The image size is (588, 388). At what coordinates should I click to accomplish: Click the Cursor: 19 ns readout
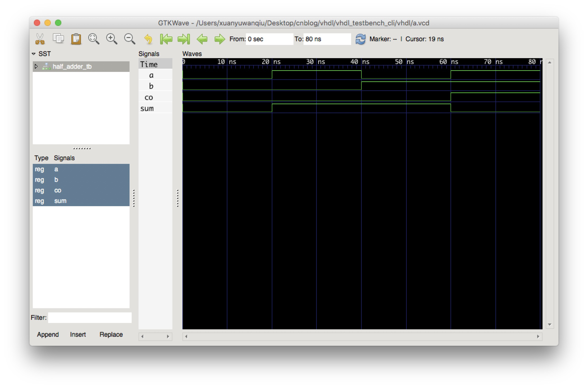424,39
